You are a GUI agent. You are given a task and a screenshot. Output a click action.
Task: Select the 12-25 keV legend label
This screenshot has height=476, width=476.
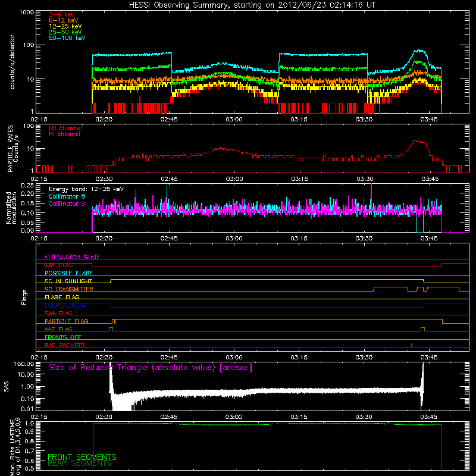point(65,26)
